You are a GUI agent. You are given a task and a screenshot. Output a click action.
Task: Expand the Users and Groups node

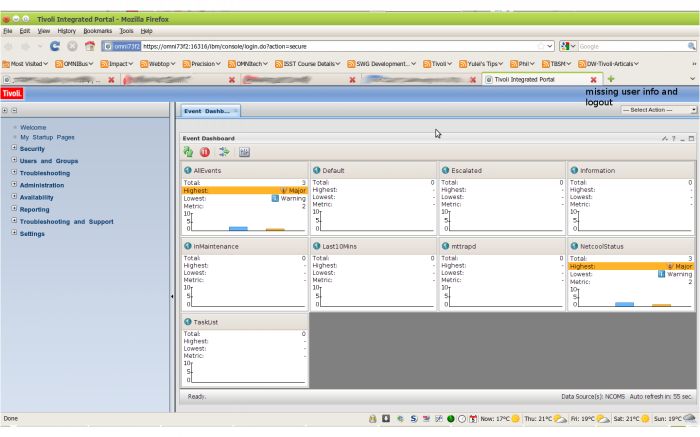pos(14,160)
